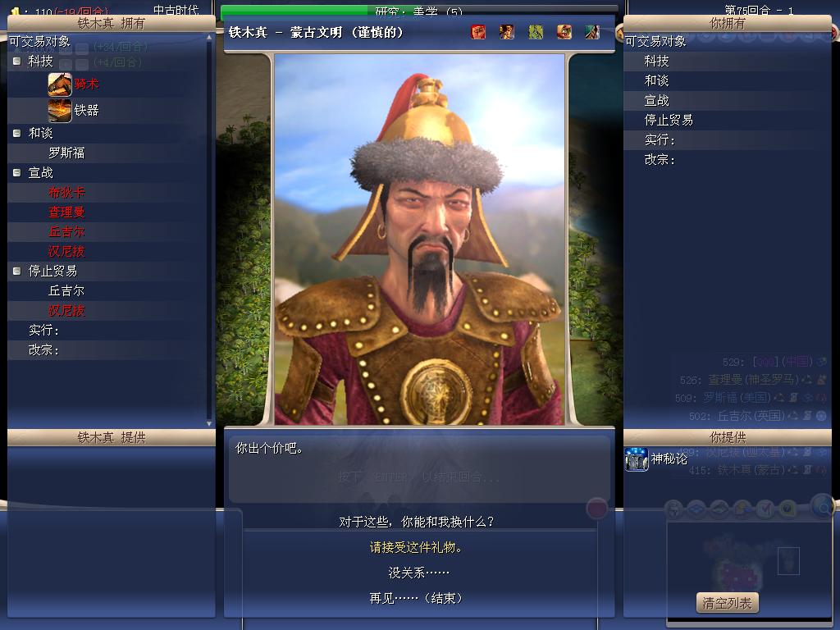Collapse the 和谈 section in left panel
The width and height of the screenshot is (840, 630).
click(x=17, y=133)
